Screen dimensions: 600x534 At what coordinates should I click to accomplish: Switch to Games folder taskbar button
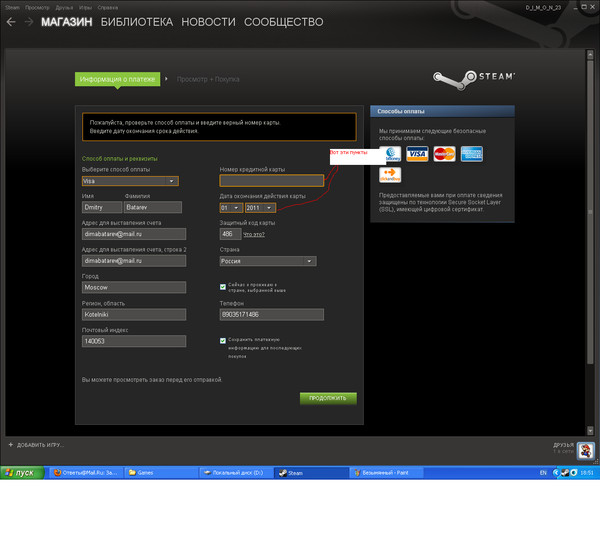[161, 473]
